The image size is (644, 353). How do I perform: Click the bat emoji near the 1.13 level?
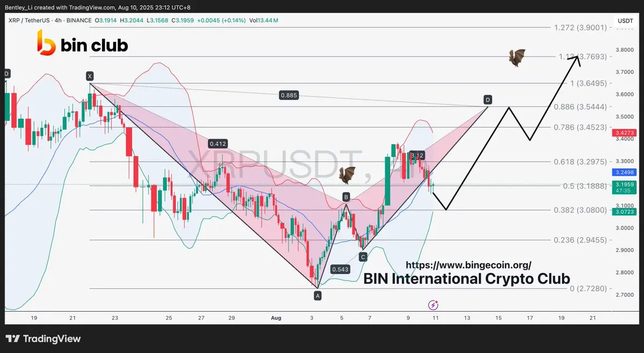(517, 57)
